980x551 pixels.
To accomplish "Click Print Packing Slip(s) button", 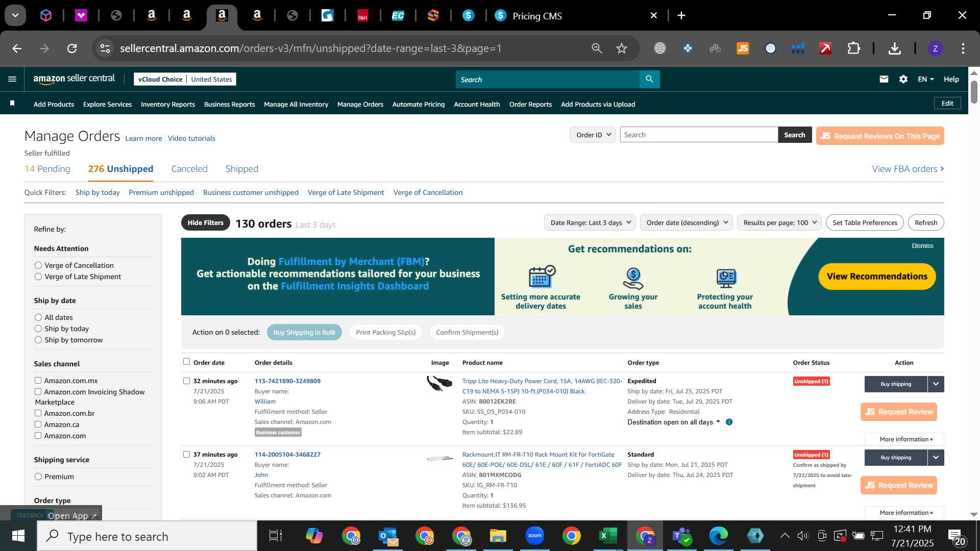I will point(386,332).
